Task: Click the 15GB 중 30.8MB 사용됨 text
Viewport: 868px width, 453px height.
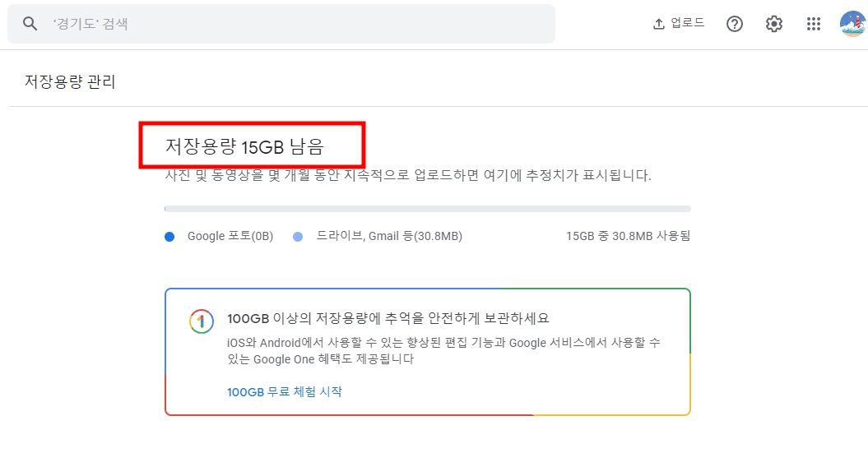Action: (x=629, y=236)
